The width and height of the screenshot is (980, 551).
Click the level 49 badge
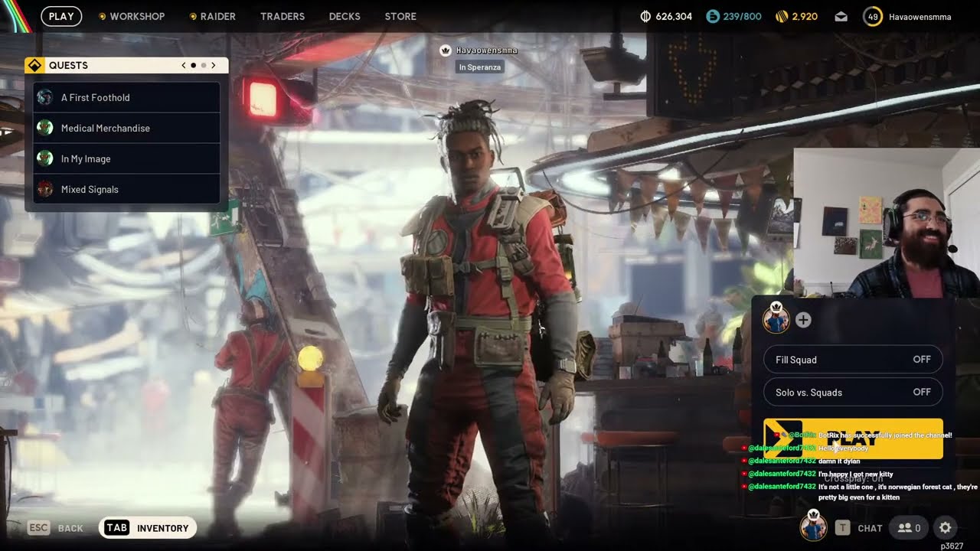tap(873, 16)
